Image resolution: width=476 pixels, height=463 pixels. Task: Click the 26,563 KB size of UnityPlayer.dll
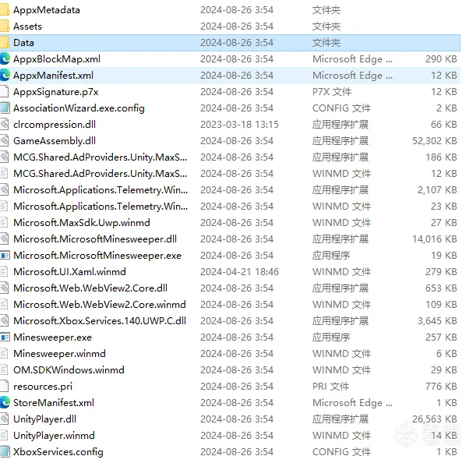[x=435, y=419]
